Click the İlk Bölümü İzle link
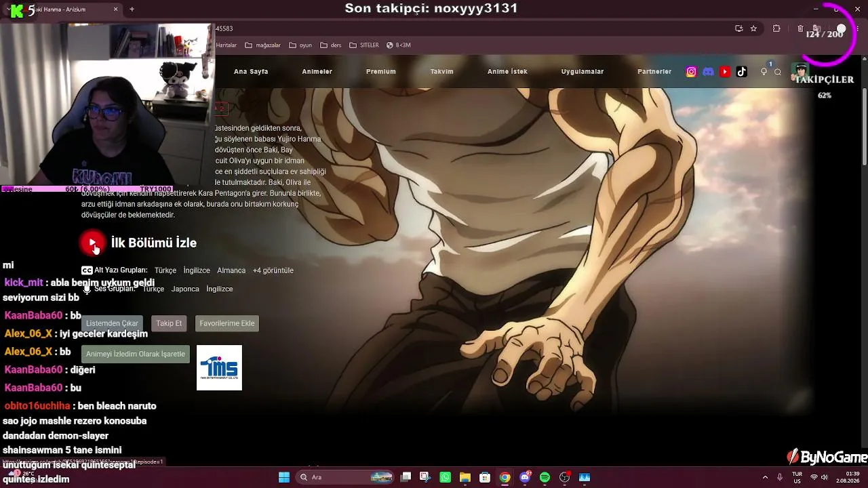Viewport: 868px width, 488px height. point(154,243)
